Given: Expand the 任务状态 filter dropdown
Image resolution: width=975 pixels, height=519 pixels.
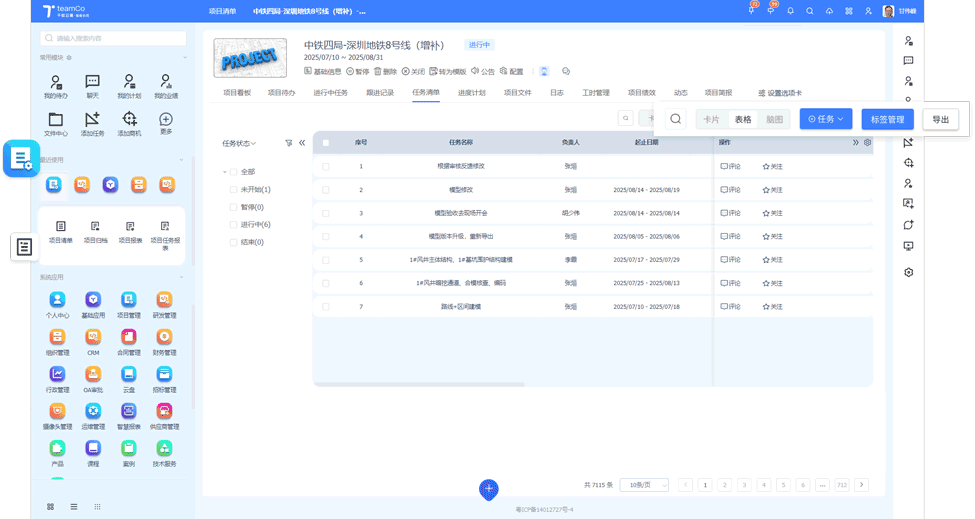Looking at the screenshot, I should 239,143.
